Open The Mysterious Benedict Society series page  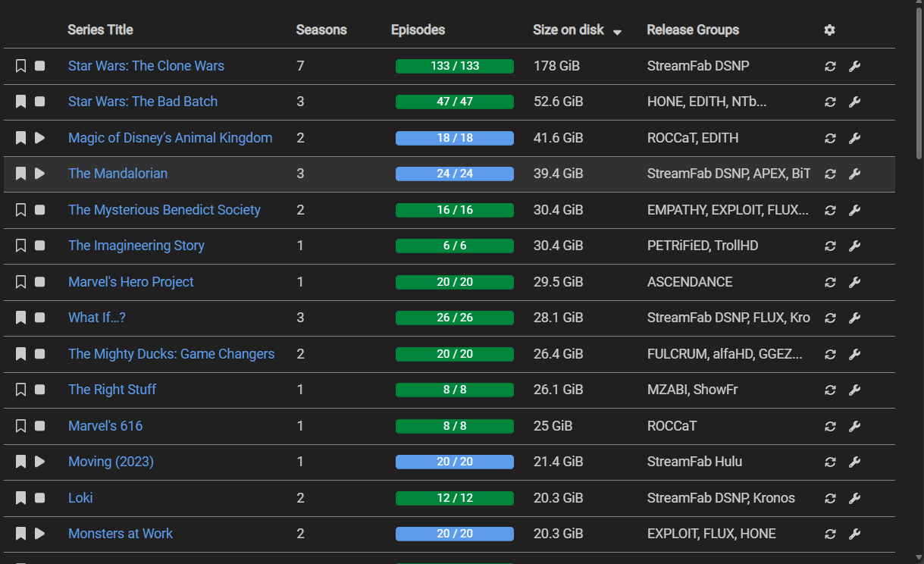[x=164, y=210]
